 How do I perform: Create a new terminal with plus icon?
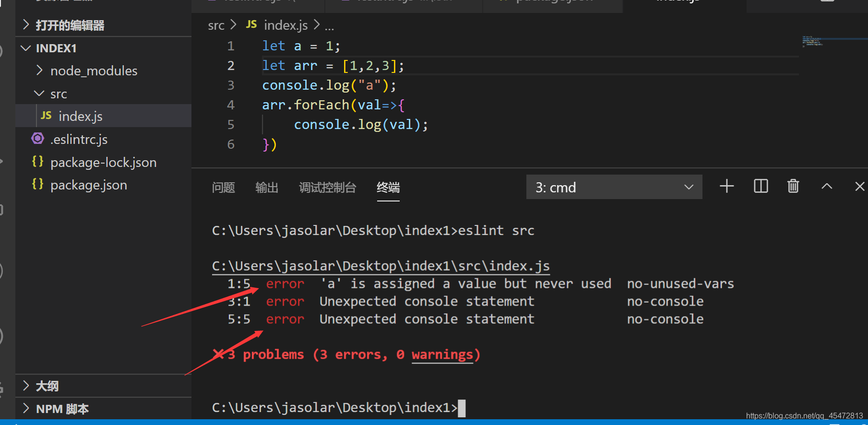(727, 186)
